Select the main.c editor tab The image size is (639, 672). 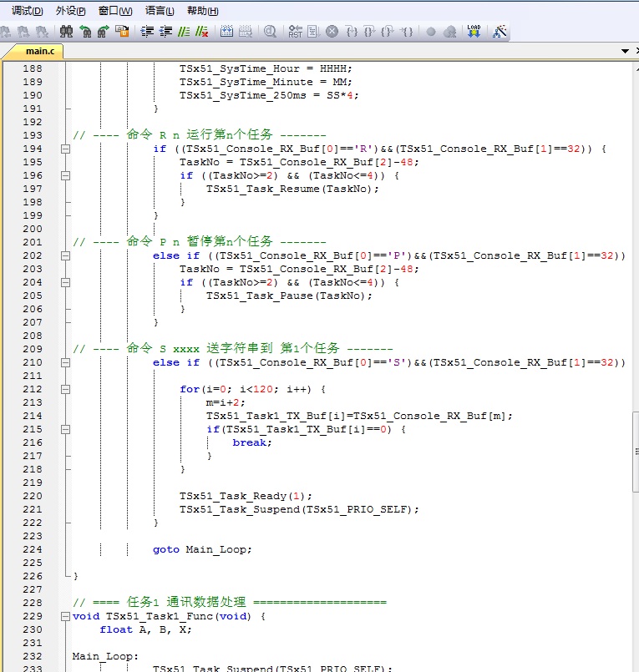(36, 51)
